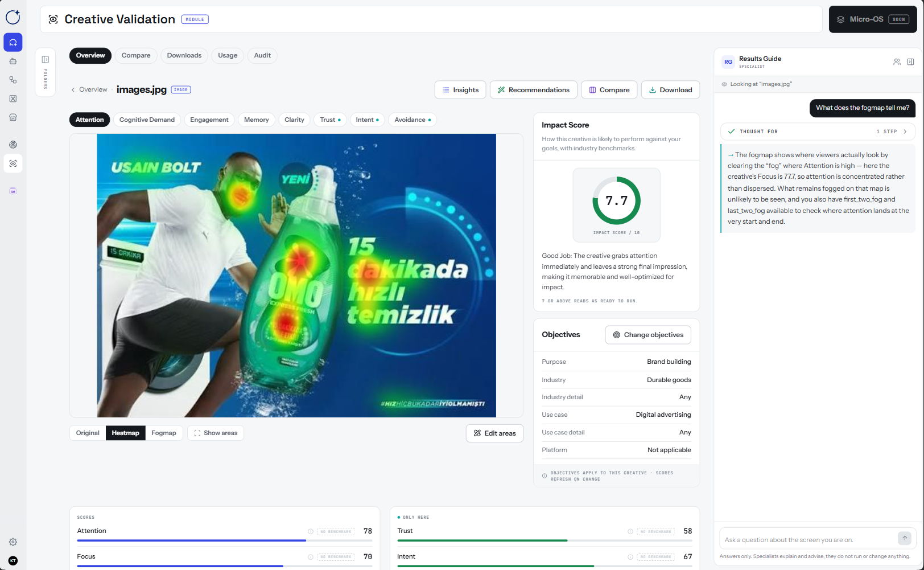Screen dimensions: 924x570
Task: Click info icon on Attention score row
Action: (311, 531)
